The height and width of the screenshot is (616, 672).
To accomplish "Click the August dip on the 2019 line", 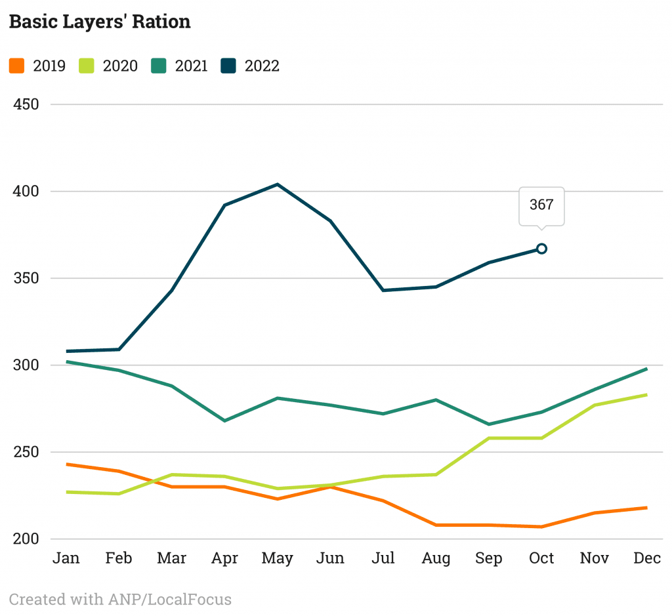I will pos(436,525).
